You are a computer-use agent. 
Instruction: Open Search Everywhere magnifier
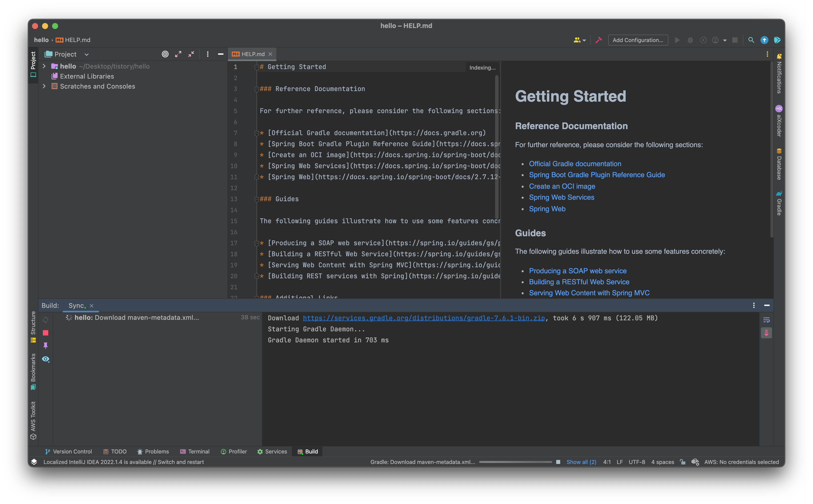pos(751,40)
